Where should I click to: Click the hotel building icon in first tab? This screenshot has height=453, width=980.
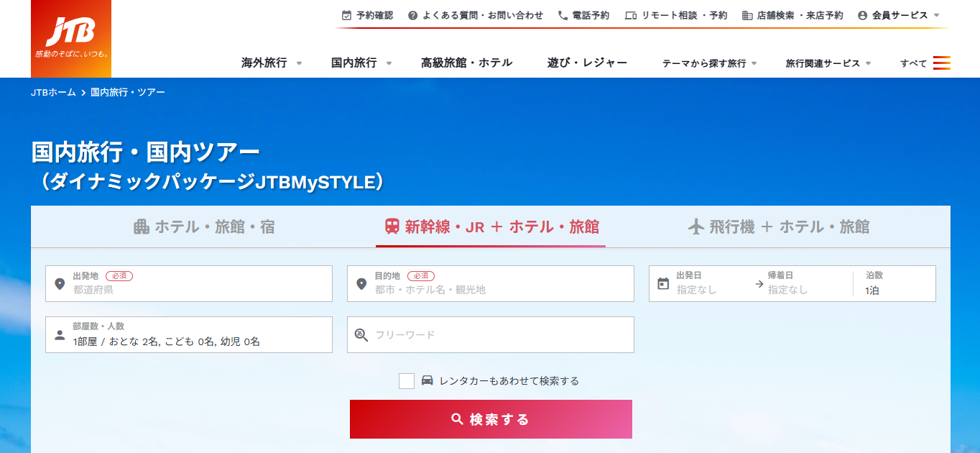click(142, 226)
